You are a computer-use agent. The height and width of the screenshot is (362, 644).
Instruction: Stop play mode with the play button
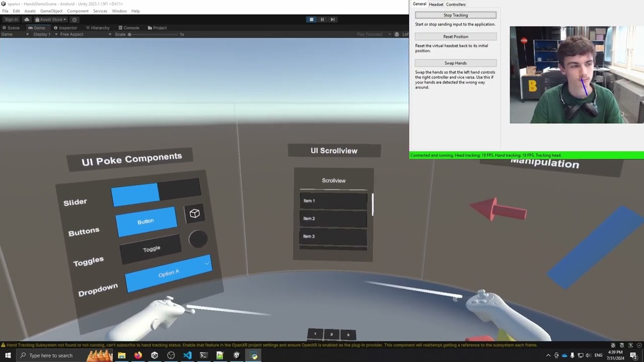pyautogui.click(x=311, y=20)
